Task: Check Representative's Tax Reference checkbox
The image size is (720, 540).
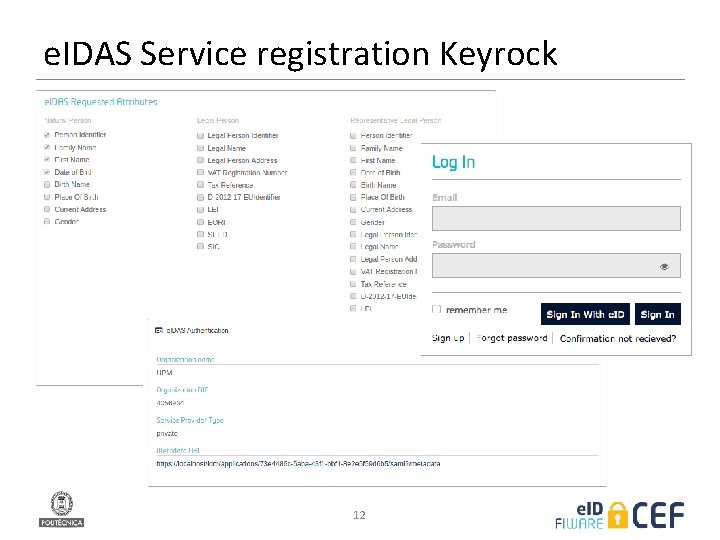Action: click(x=353, y=284)
